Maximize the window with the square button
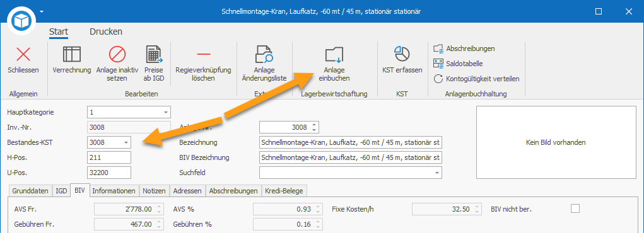This screenshot has height=233, width=644. pyautogui.click(x=599, y=11)
